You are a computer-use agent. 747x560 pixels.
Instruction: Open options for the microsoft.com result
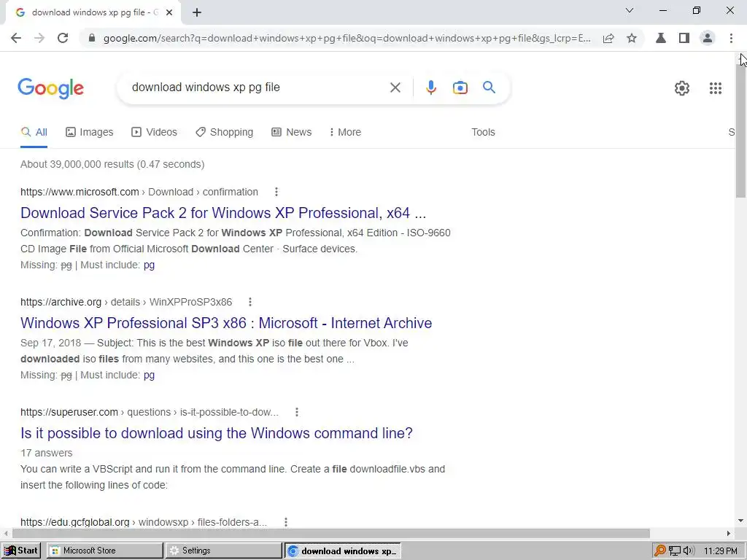pos(276,192)
